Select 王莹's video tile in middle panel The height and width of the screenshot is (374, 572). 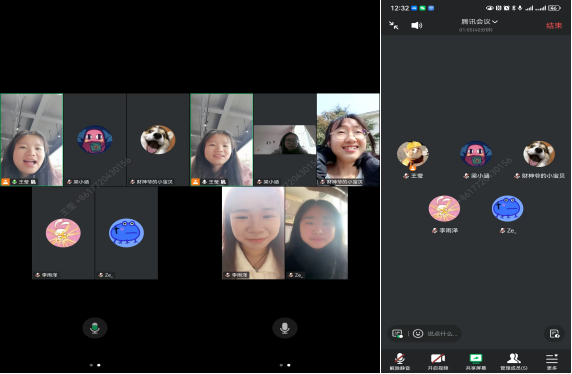tap(222, 140)
